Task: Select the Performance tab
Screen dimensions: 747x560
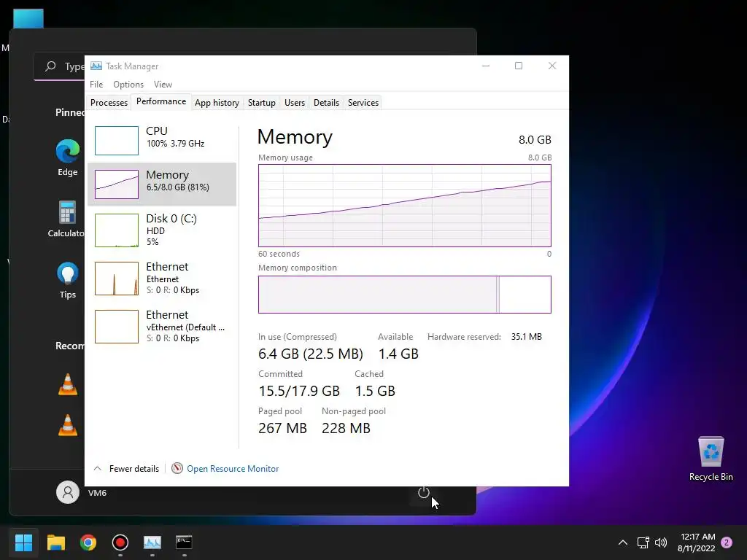Action: pyautogui.click(x=161, y=101)
